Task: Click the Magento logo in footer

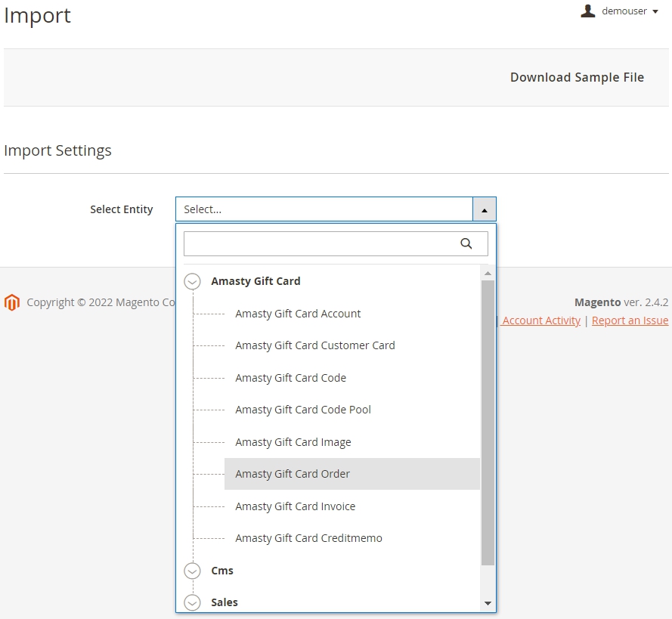Action: (12, 302)
